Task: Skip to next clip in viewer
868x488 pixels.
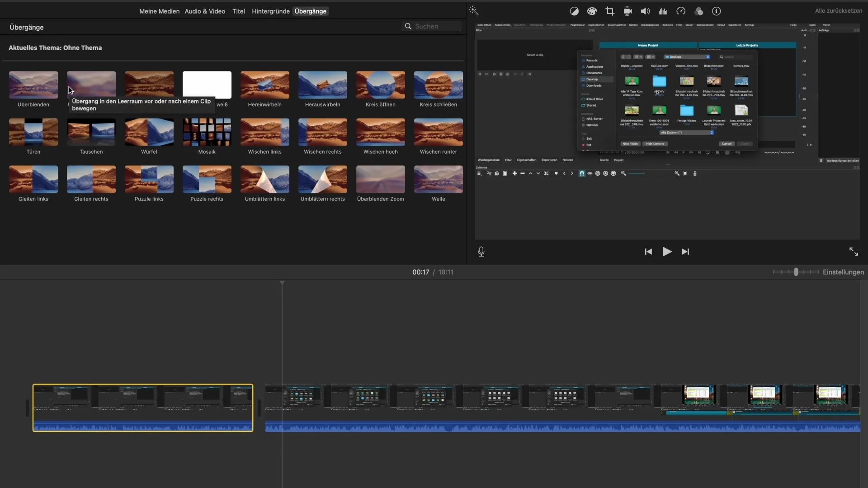Action: [x=685, y=252]
